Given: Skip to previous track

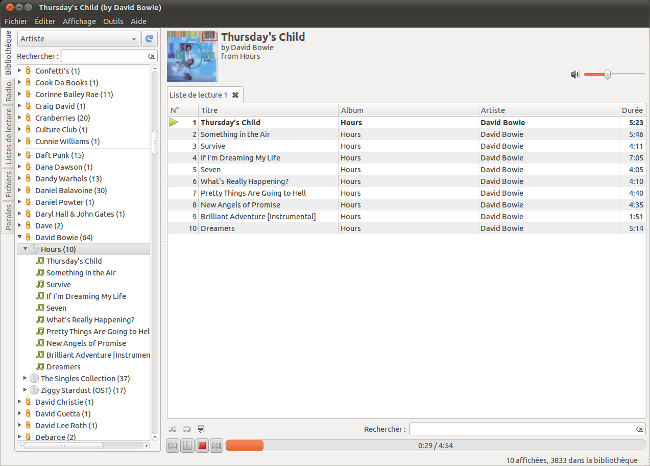Looking at the screenshot, I should coord(173,446).
